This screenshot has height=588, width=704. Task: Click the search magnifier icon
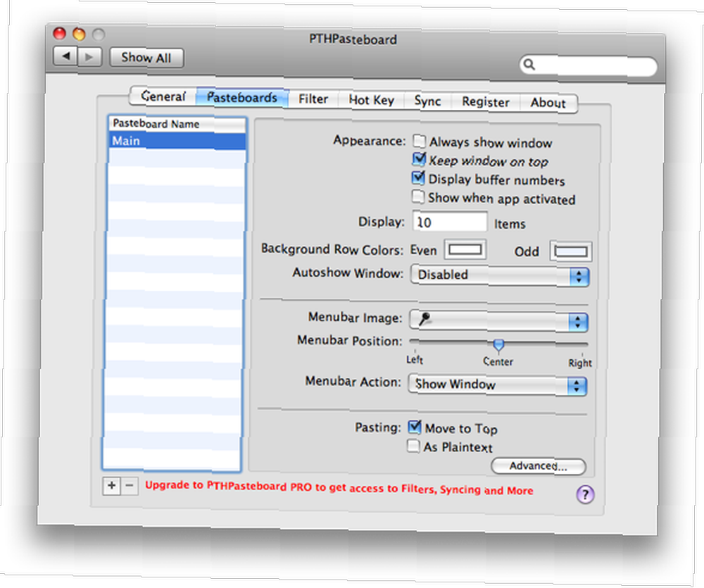[x=530, y=65]
